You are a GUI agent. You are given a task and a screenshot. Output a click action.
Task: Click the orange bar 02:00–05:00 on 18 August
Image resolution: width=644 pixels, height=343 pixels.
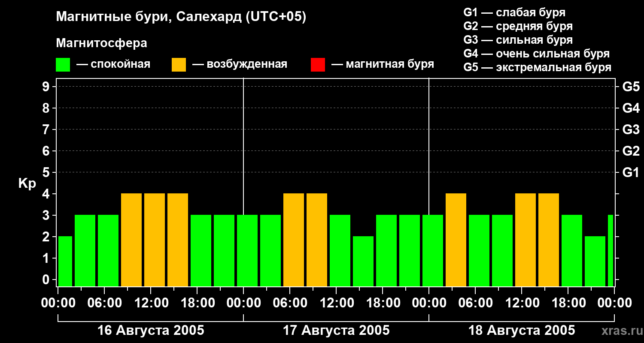456,240
